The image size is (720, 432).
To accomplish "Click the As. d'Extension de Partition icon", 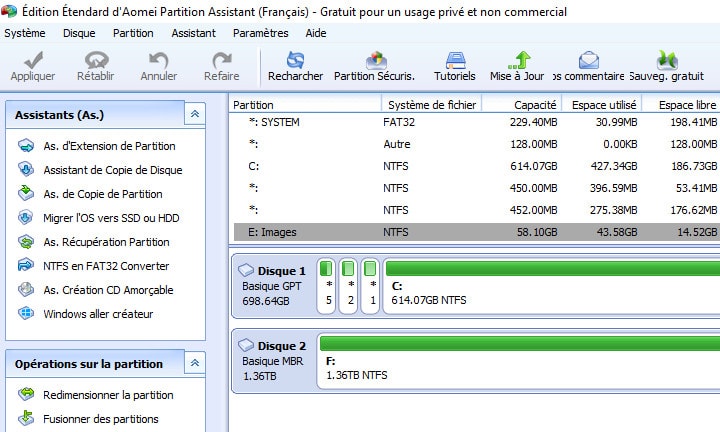I will 26,146.
